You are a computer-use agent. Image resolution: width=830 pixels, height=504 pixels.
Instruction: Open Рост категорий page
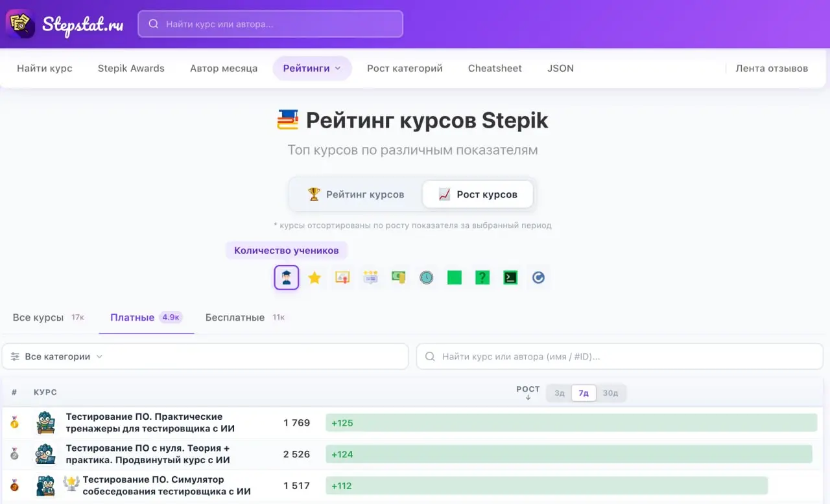point(405,68)
